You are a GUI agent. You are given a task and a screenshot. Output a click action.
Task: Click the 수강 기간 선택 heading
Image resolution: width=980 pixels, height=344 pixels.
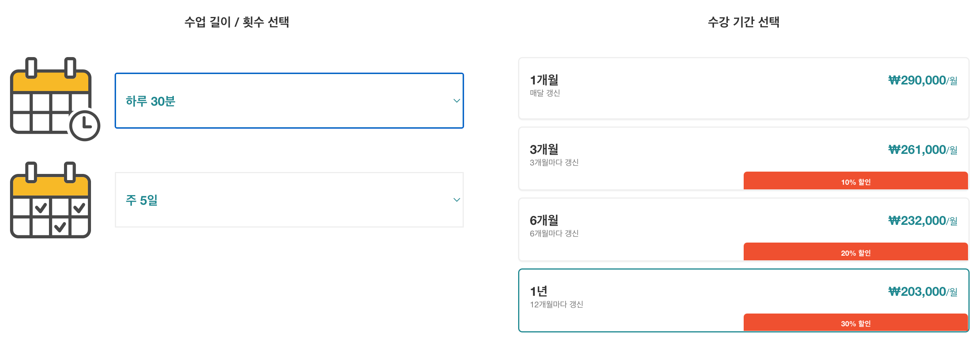click(x=744, y=22)
